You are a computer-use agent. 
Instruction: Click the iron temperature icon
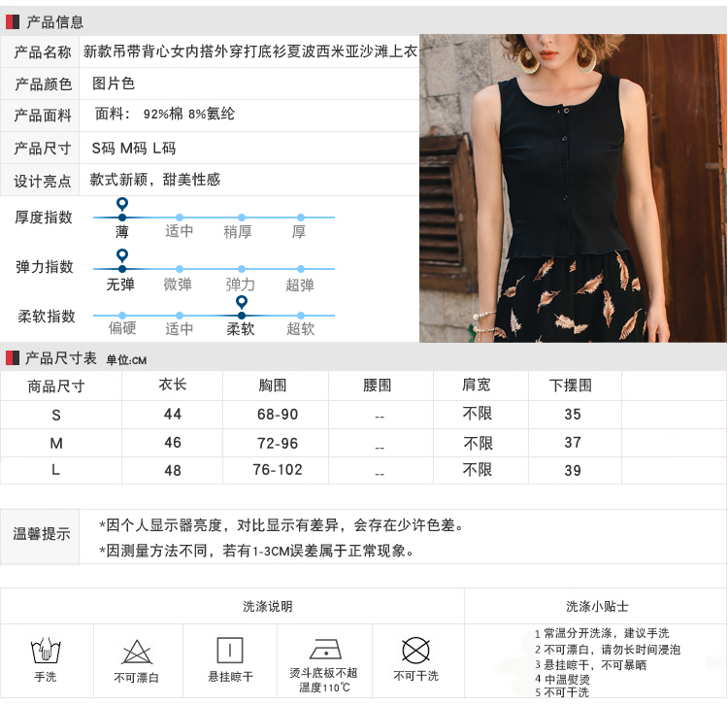coord(325,650)
